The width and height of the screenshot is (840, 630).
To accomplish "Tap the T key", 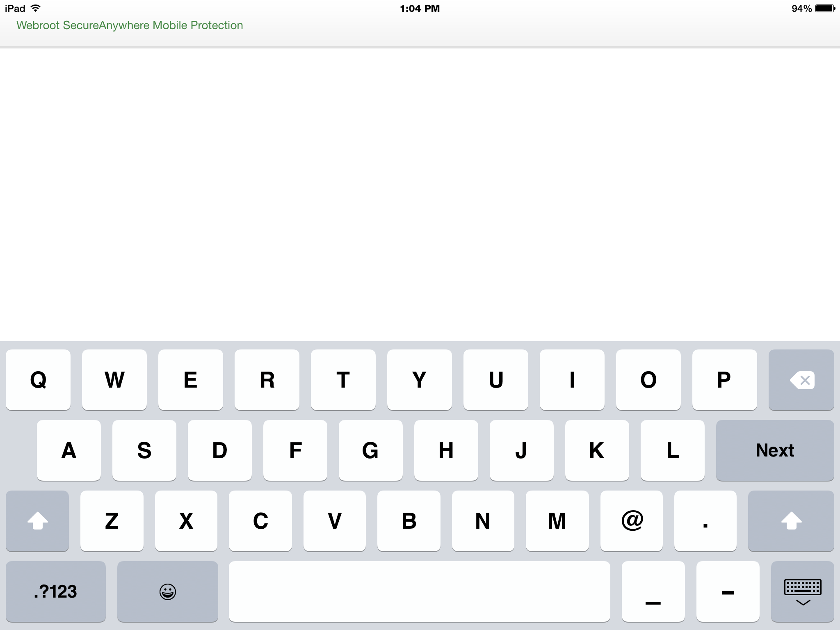I will [x=343, y=380].
